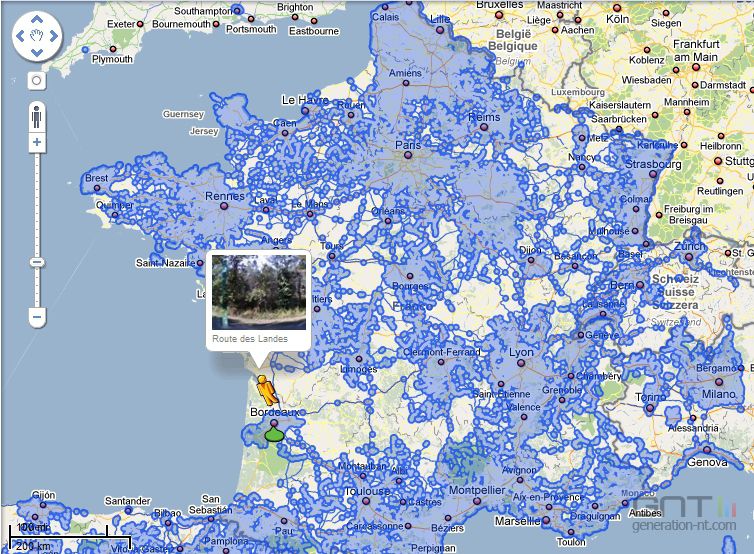754x554 pixels.
Task: Click the zoom slider handle
Action: (x=37, y=262)
